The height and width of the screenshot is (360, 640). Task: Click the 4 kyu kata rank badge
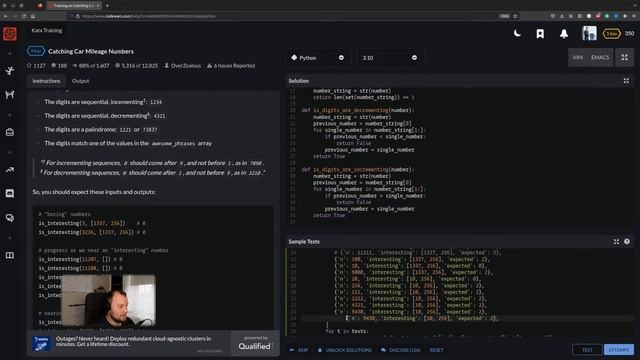(x=36, y=51)
